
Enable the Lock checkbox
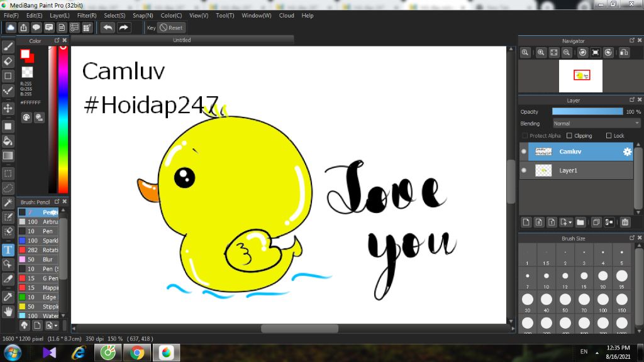click(x=609, y=136)
